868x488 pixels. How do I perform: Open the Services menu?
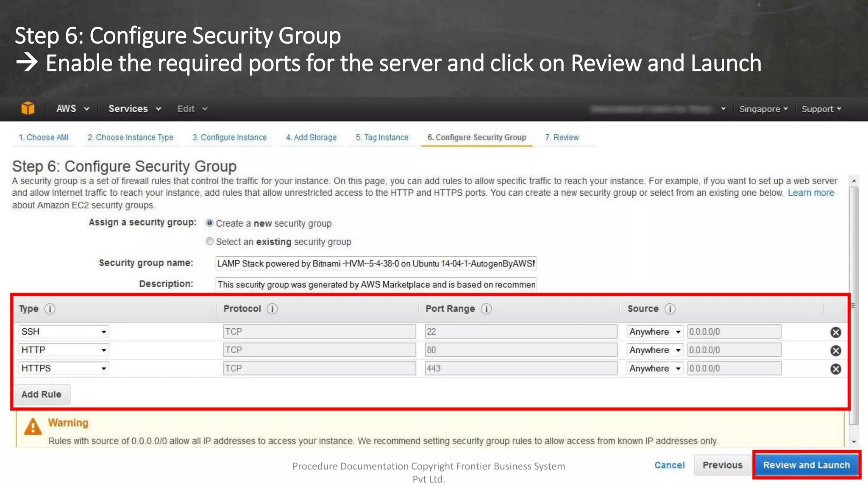[135, 108]
